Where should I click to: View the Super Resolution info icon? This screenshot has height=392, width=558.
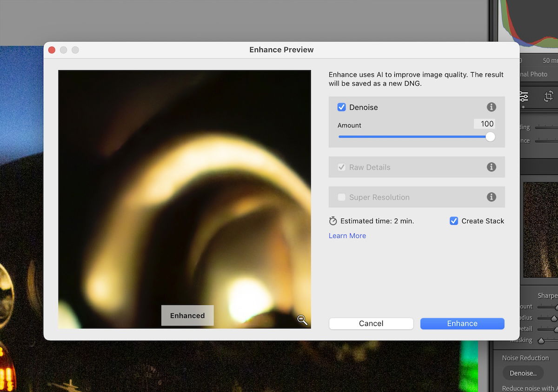tap(491, 197)
